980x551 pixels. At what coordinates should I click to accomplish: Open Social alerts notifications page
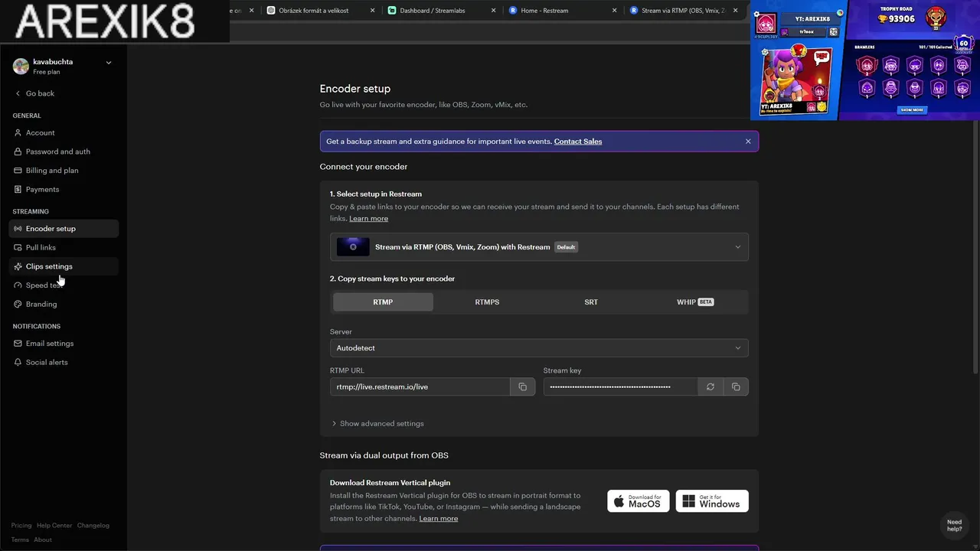pos(64,362)
